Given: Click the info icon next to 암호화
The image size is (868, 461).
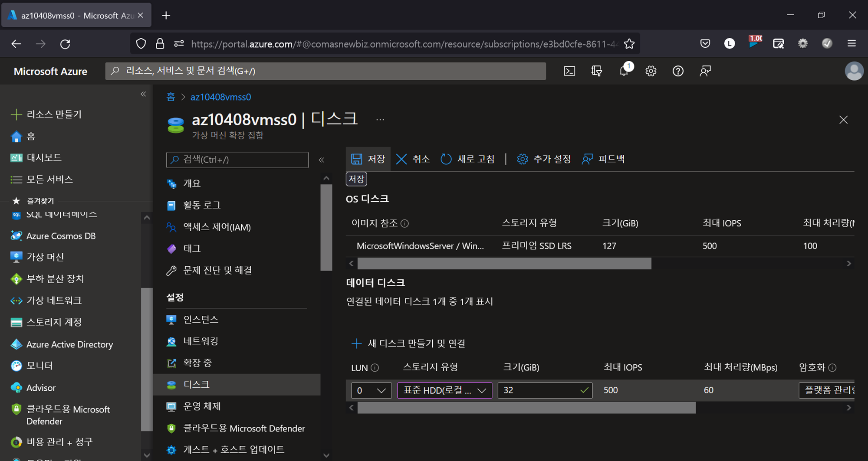Looking at the screenshot, I should point(832,368).
